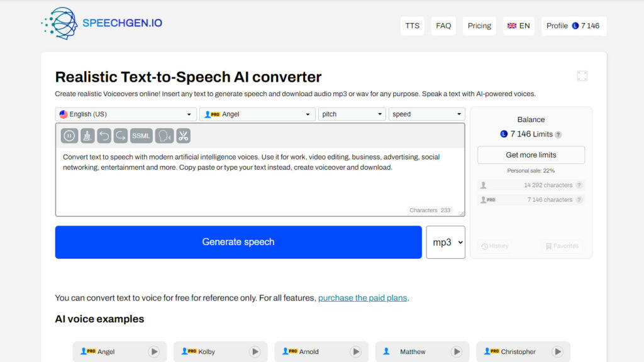Click the scissors cut icon
Screen dimensions: 644x362
click(x=183, y=136)
